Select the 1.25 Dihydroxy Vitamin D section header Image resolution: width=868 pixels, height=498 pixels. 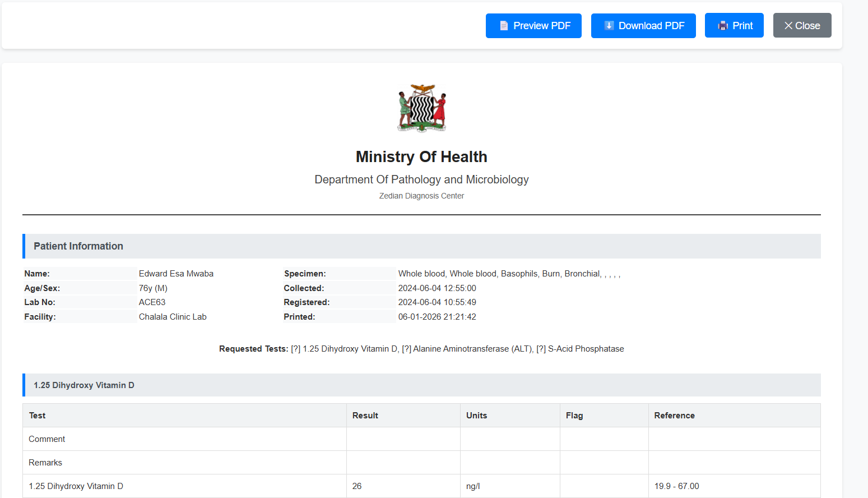[83, 385]
